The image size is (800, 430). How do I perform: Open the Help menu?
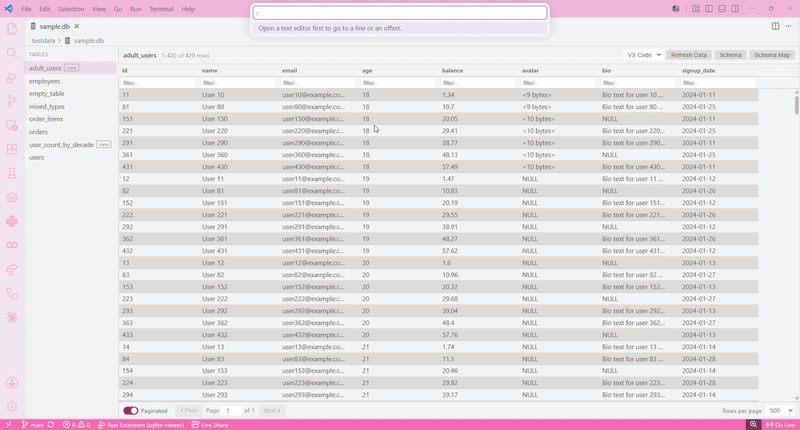point(188,9)
